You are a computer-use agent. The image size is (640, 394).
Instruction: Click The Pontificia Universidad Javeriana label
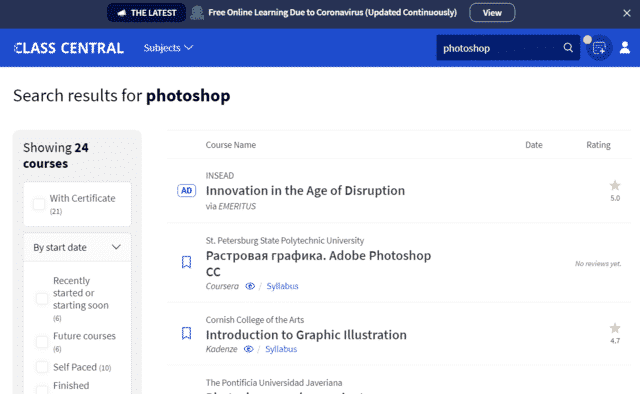[274, 383]
